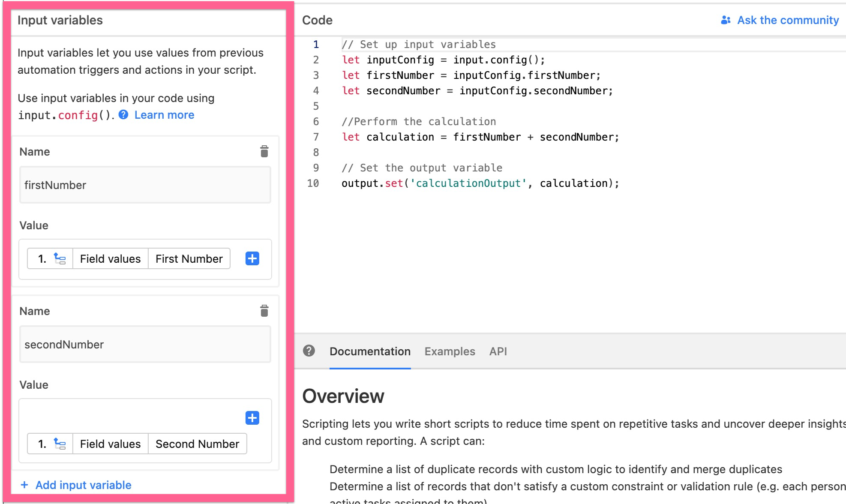Viewport: 846px width, 504px height.
Task: Delete the firstNumber input variable using trash icon
Action: [x=264, y=152]
